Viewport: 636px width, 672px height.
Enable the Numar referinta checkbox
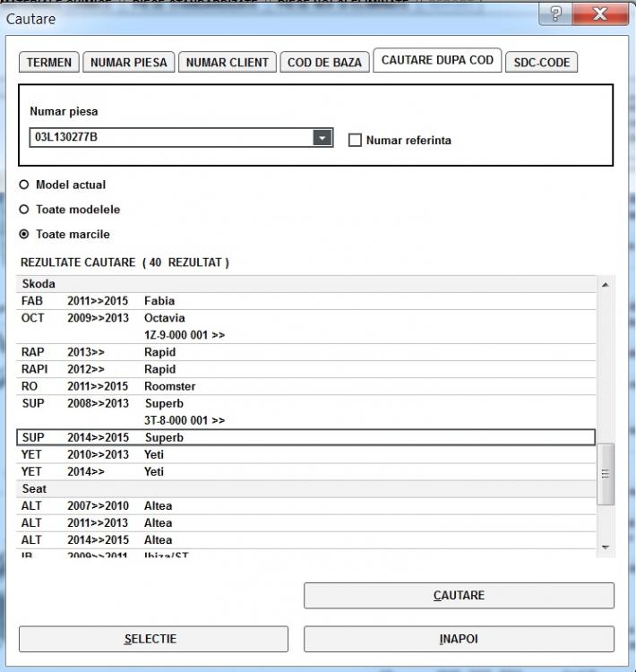pos(355,140)
